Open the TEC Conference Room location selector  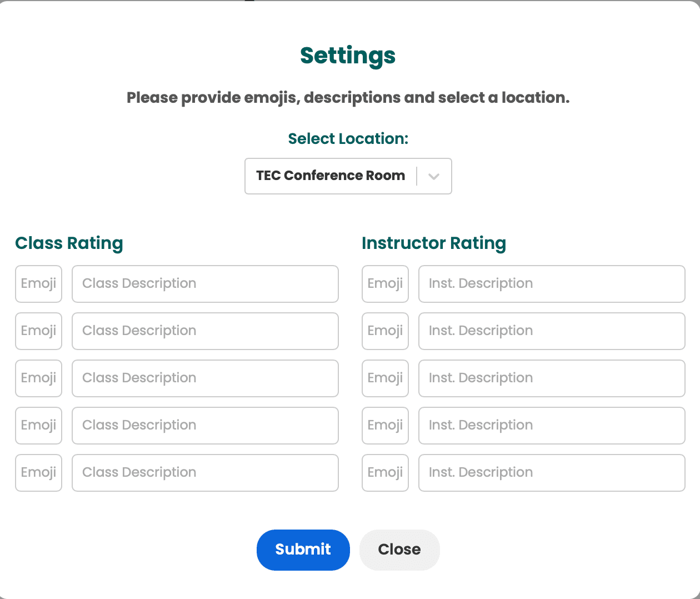[331, 176]
